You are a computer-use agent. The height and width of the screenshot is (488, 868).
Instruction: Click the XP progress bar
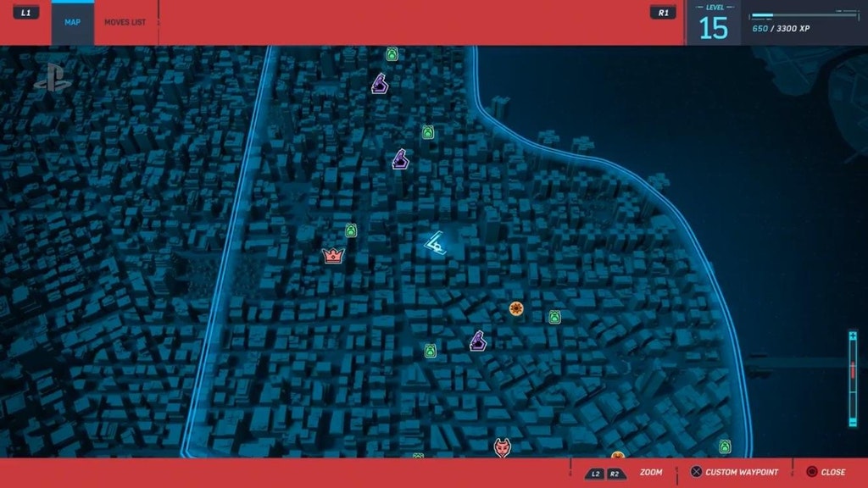click(x=804, y=15)
